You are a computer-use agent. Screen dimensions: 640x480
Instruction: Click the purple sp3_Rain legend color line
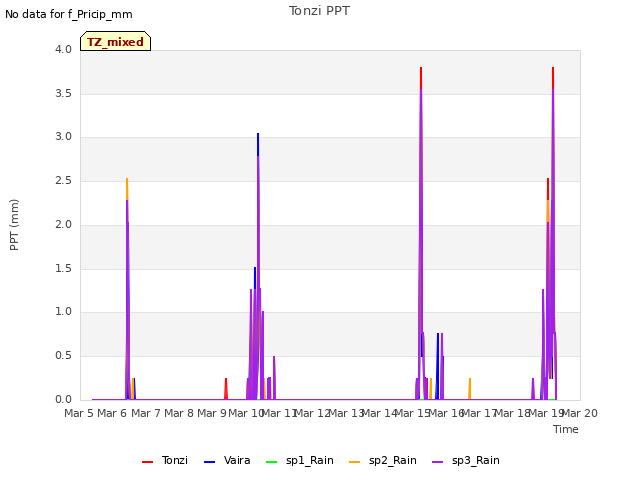tap(438, 462)
